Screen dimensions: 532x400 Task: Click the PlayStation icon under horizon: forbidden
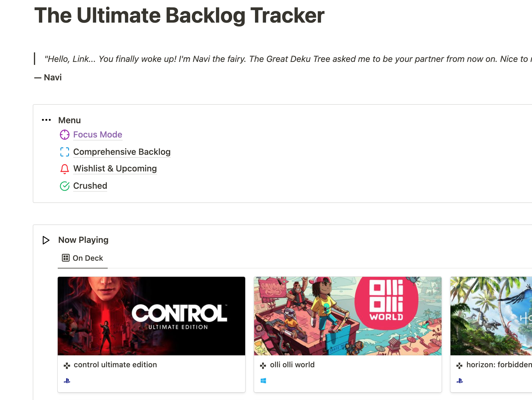(x=460, y=381)
